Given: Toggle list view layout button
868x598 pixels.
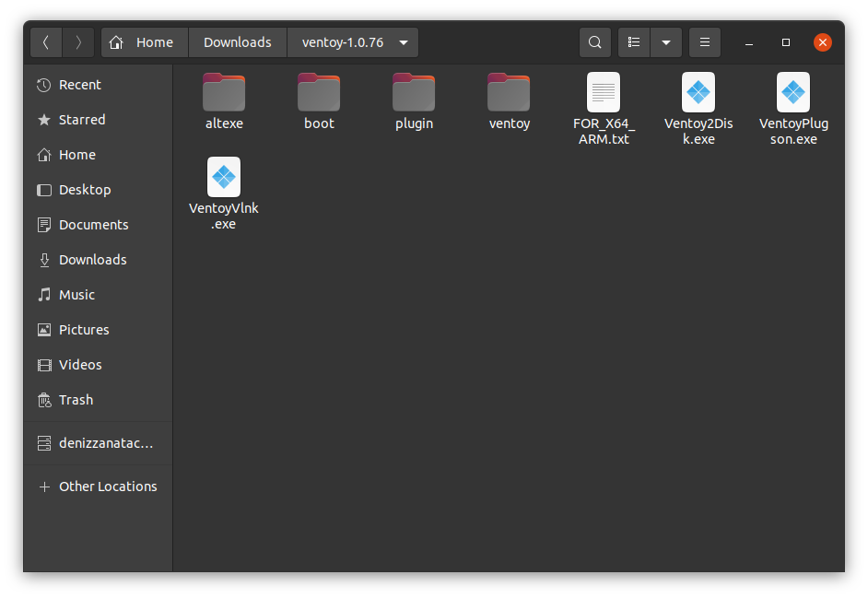Looking at the screenshot, I should pyautogui.click(x=634, y=42).
